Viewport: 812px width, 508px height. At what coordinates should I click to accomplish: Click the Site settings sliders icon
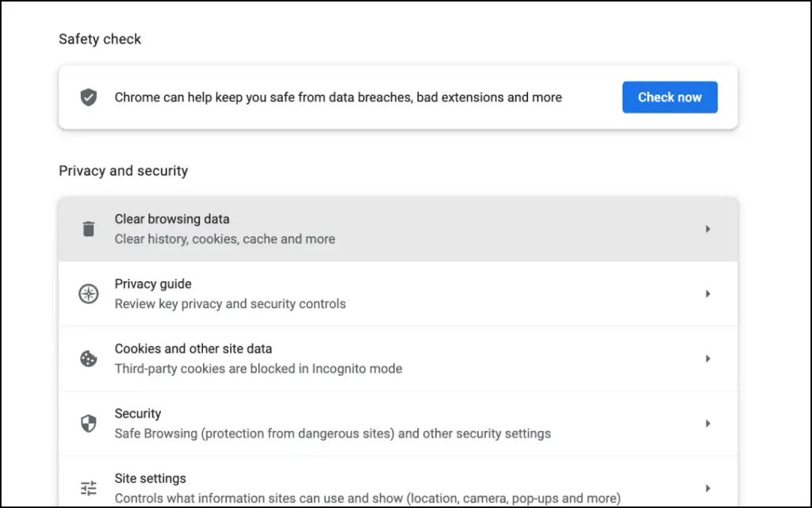(x=89, y=488)
